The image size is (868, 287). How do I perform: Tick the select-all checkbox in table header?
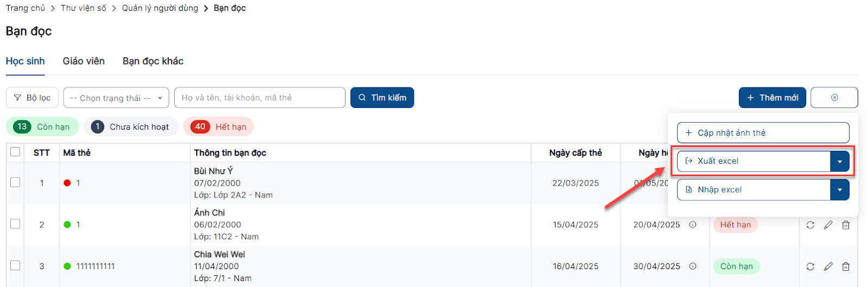click(x=15, y=152)
